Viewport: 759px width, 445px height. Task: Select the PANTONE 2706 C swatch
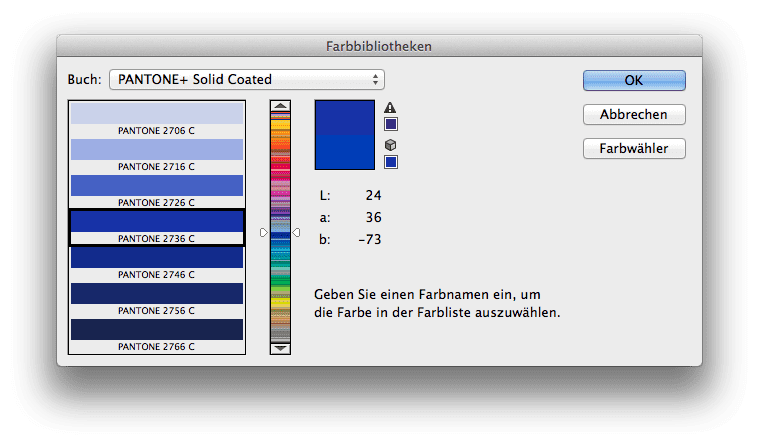pyautogui.click(x=157, y=120)
